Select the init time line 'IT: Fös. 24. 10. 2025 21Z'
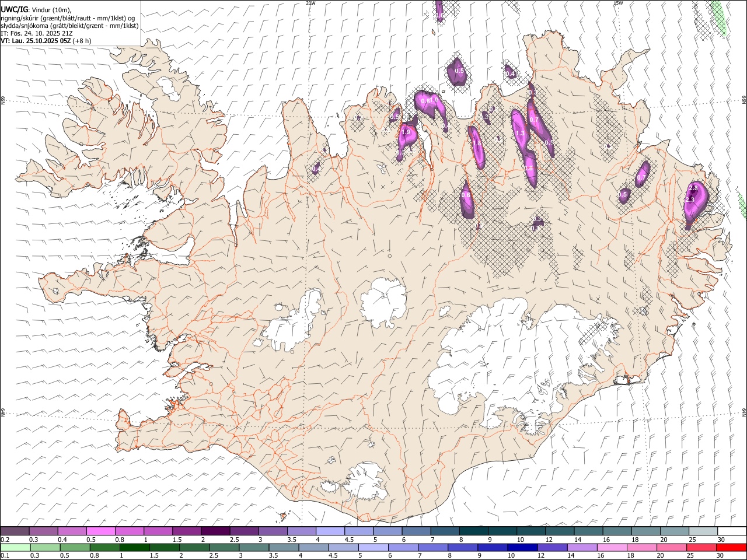Screen dimensions: 747x560 [37, 33]
